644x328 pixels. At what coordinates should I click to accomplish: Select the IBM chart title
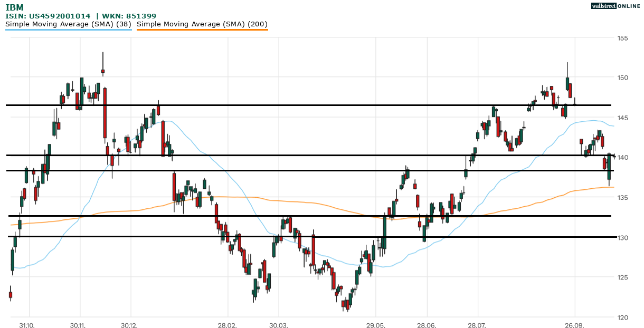pyautogui.click(x=14, y=7)
